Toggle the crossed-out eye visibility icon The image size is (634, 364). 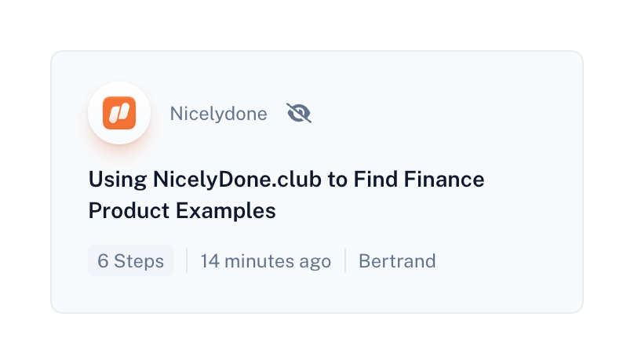point(299,114)
